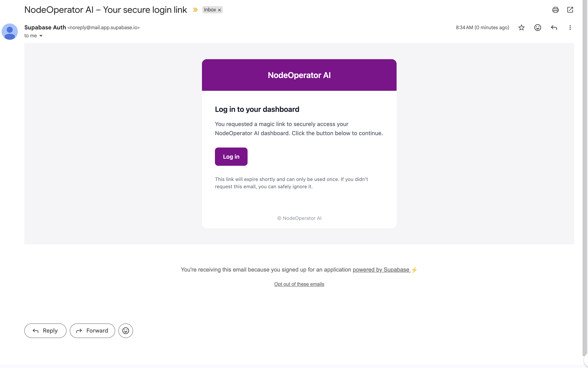This screenshot has width=588, height=368.
Task: Click the Reply button below the email
Action: click(x=45, y=331)
